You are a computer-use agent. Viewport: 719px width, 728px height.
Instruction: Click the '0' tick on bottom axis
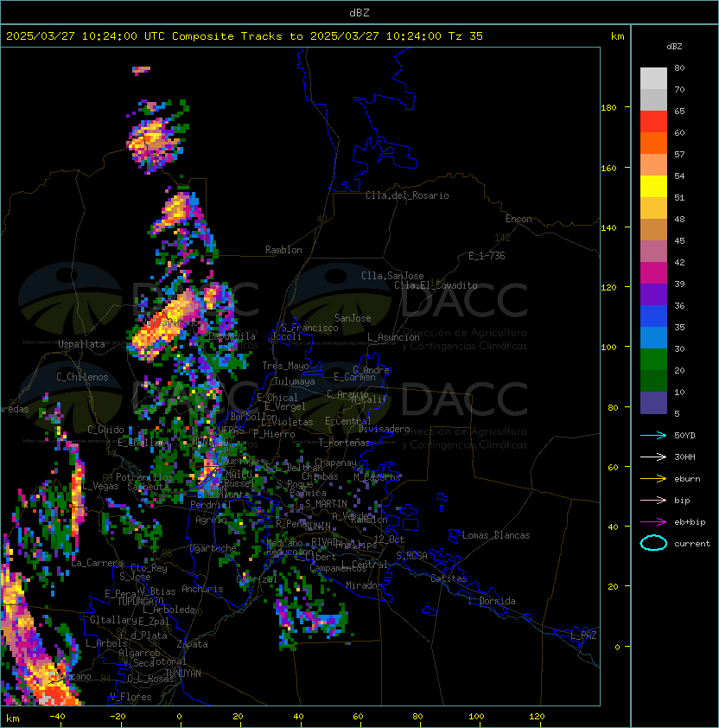click(x=180, y=717)
